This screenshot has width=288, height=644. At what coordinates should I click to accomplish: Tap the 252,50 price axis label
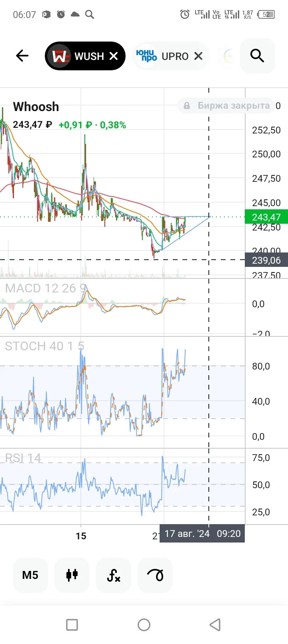266,130
